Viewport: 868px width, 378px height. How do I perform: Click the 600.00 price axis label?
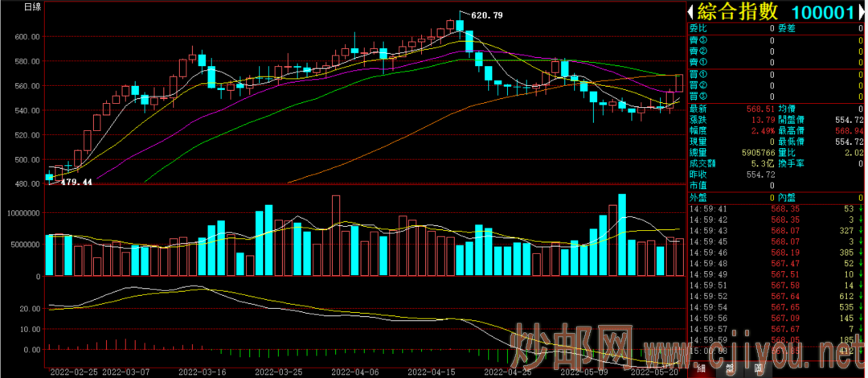[x=27, y=36]
